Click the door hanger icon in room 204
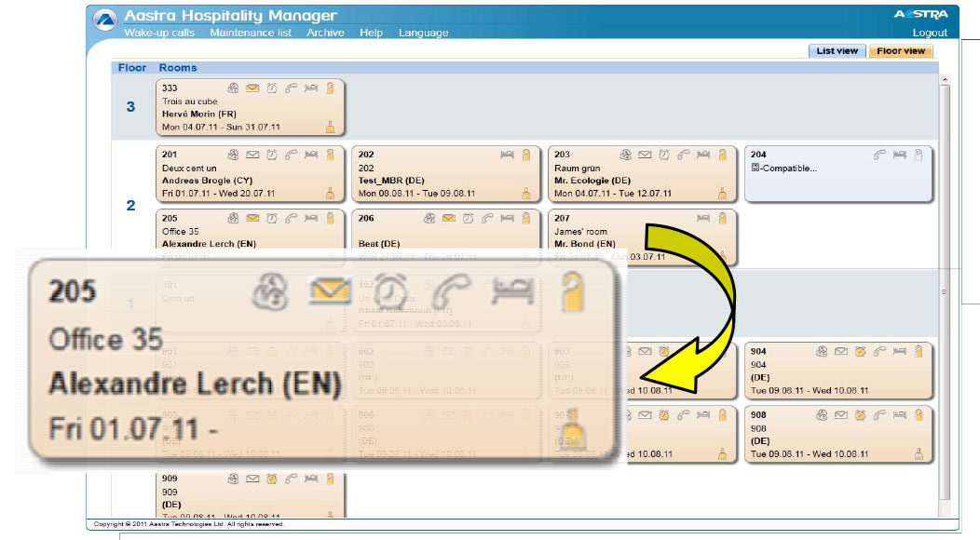980x540 pixels. 919,155
